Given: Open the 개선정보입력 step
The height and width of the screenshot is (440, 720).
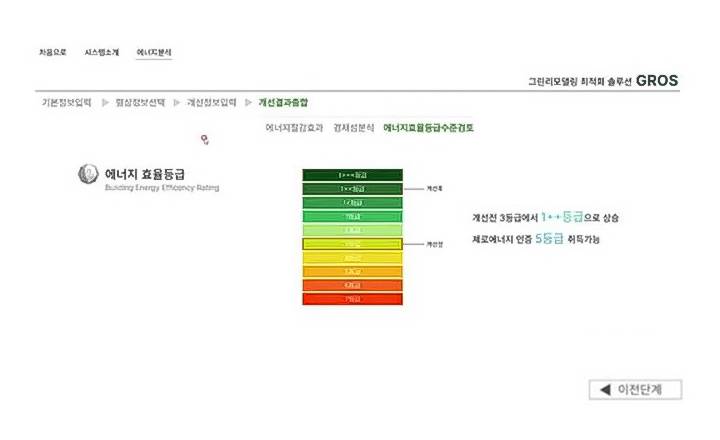Looking at the screenshot, I should tap(211, 103).
